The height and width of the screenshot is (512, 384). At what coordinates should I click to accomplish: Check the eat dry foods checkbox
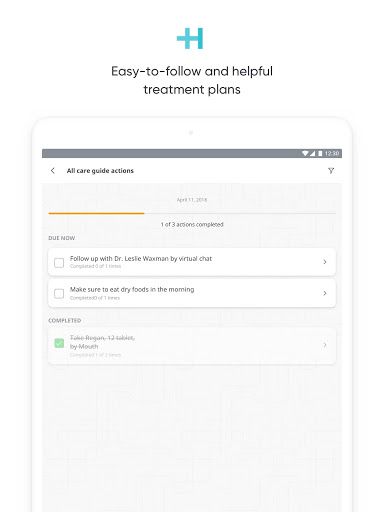coord(59,294)
